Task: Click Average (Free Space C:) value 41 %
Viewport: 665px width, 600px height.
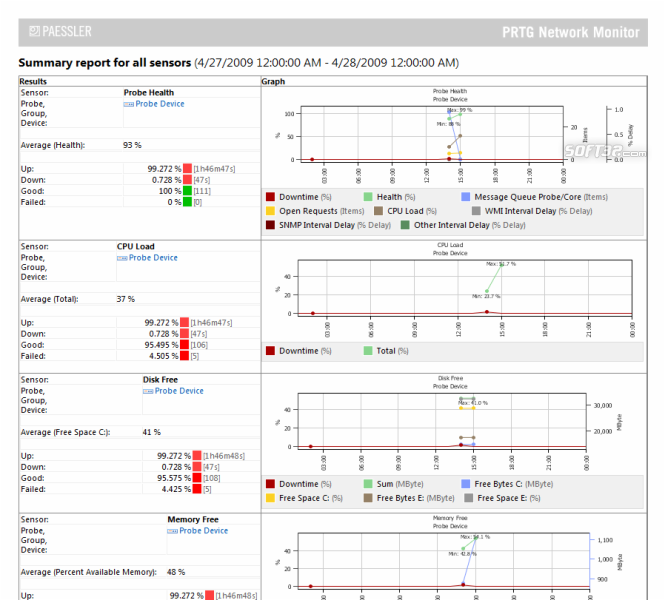Action: (x=151, y=432)
